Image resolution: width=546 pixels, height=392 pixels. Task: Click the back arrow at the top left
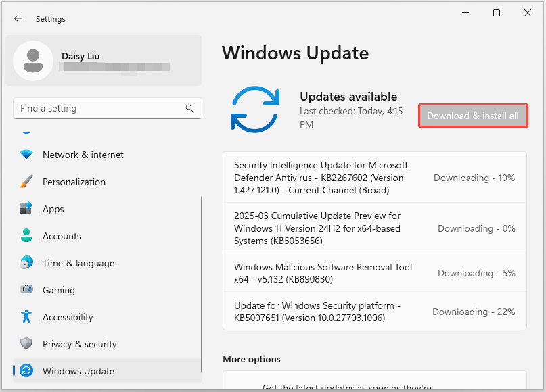[18, 18]
